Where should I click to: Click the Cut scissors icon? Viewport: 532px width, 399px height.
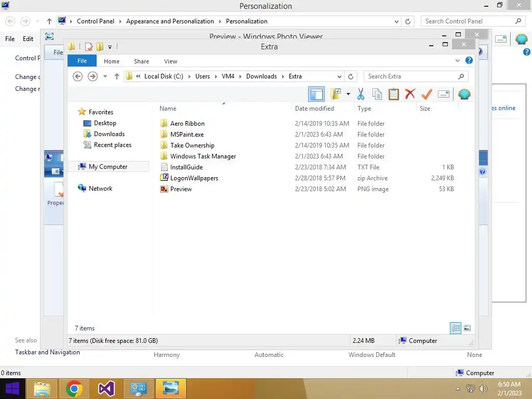click(x=361, y=94)
